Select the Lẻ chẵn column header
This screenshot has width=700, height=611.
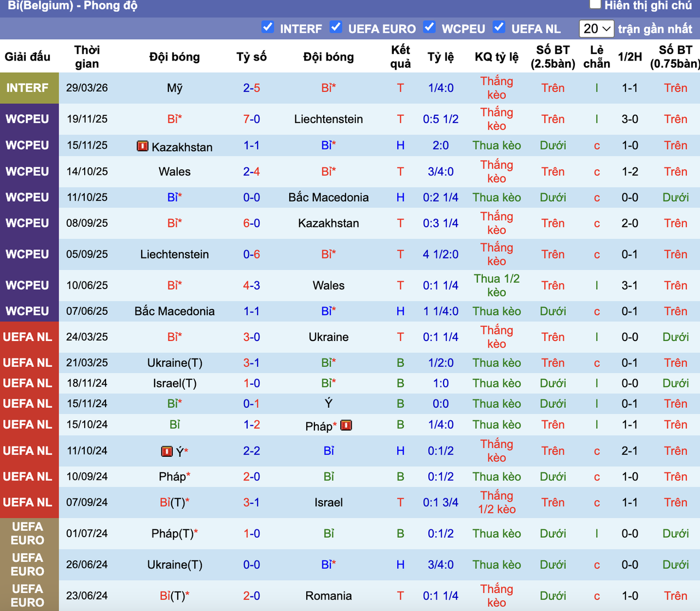pos(597,57)
